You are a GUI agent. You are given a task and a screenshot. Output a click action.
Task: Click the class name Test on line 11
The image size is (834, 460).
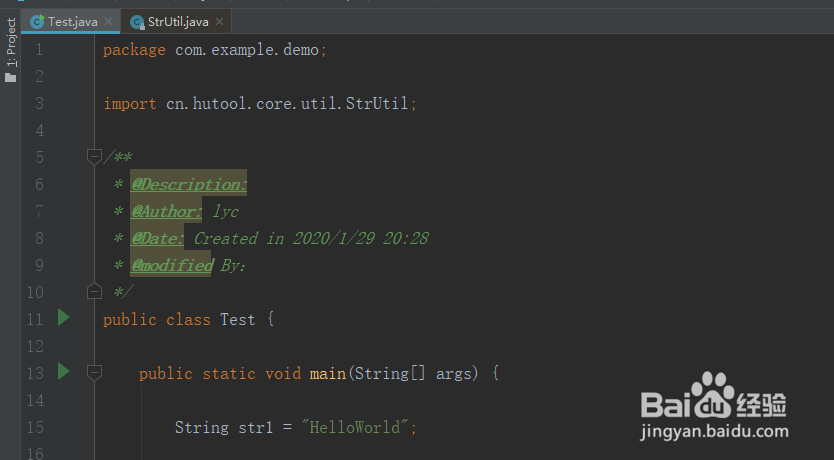tap(237, 320)
